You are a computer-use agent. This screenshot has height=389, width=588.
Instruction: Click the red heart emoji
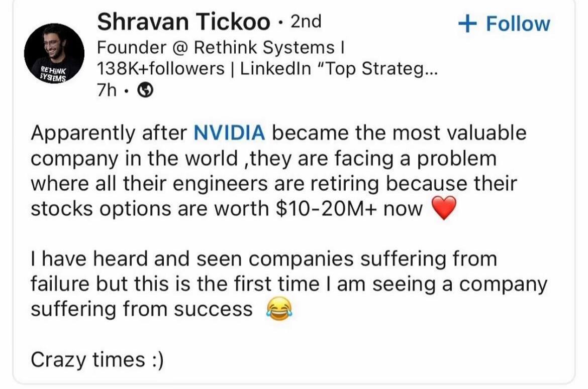coord(444,208)
